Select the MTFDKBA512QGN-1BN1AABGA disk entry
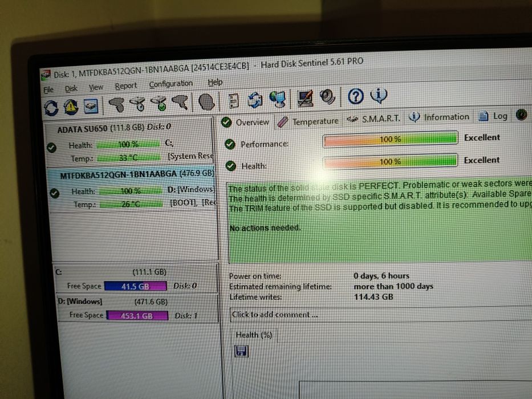Screen dimensions: 532x399 click(x=132, y=190)
